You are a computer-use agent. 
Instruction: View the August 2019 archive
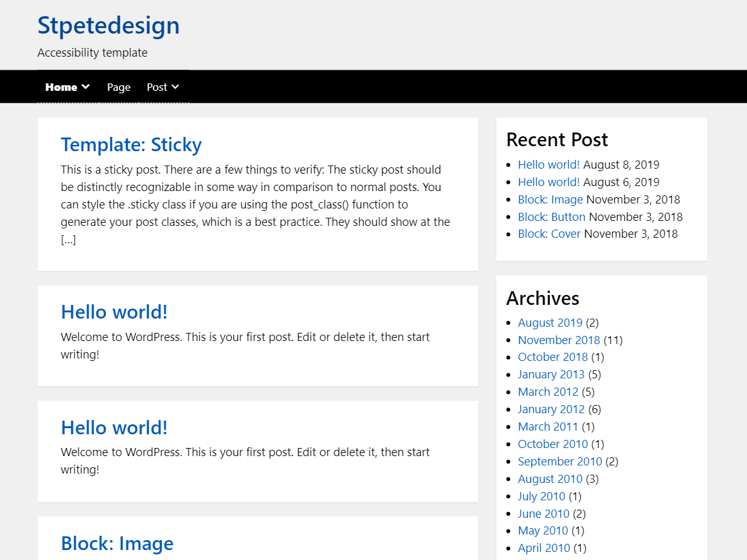click(x=550, y=322)
